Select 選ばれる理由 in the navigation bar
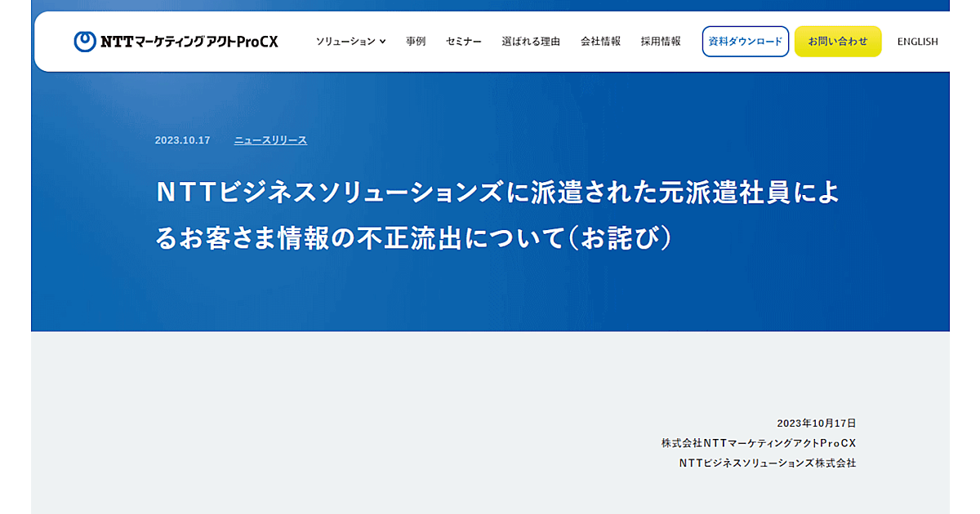 pos(531,42)
